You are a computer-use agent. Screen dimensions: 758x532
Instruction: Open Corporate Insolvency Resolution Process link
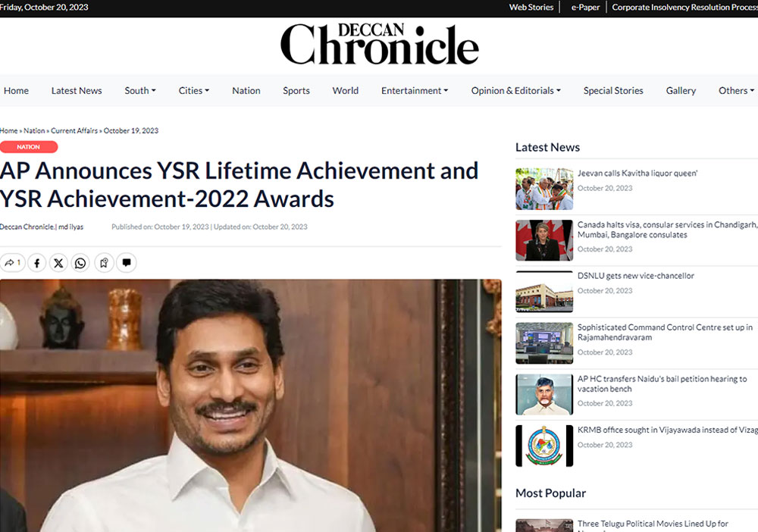[x=684, y=8]
